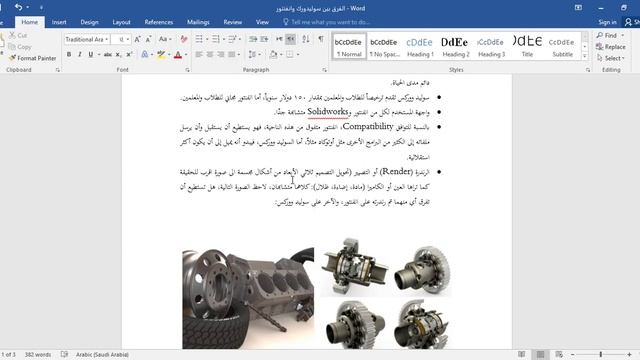The image size is (640, 360).
Task: Open multilevel list button
Action: (232, 39)
